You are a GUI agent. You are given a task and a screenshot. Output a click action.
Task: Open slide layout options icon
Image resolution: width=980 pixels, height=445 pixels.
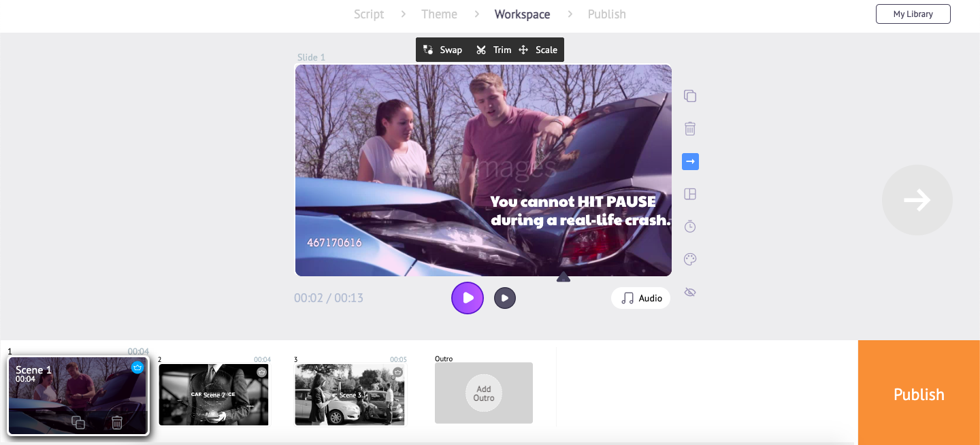pos(690,194)
